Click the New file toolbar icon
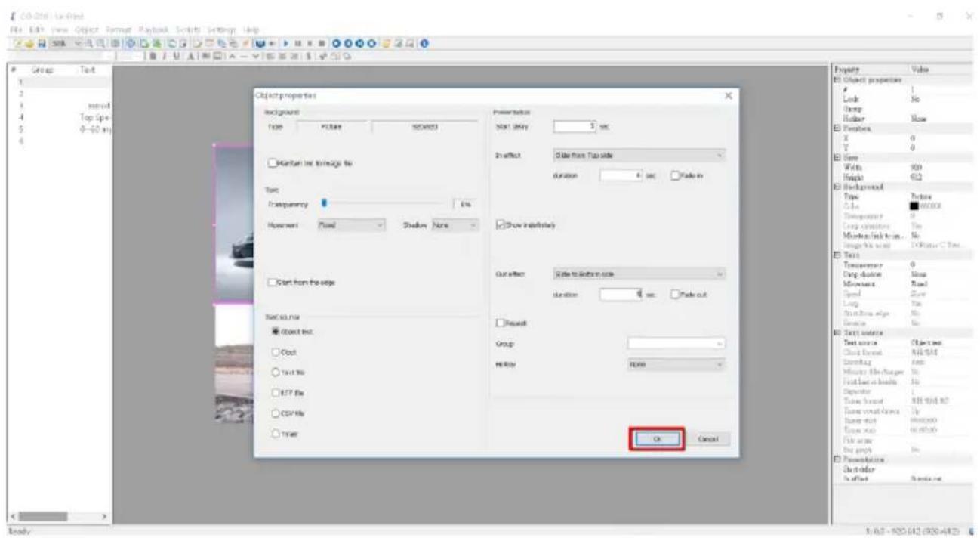The width and height of the screenshot is (980, 538). point(17,44)
